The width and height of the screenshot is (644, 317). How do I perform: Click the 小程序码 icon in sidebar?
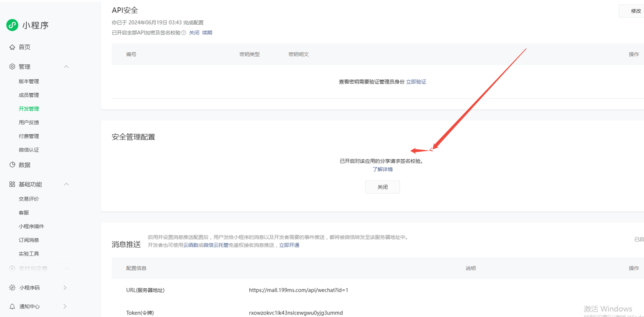pos(12,288)
